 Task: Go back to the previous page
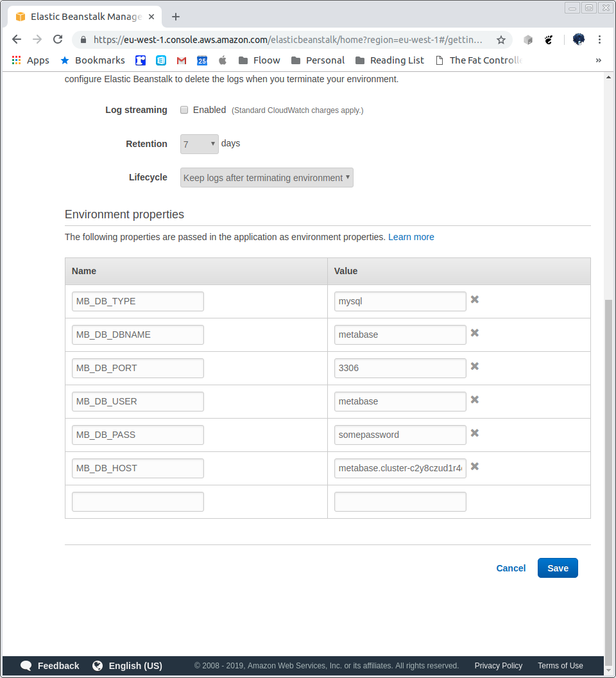tap(17, 39)
